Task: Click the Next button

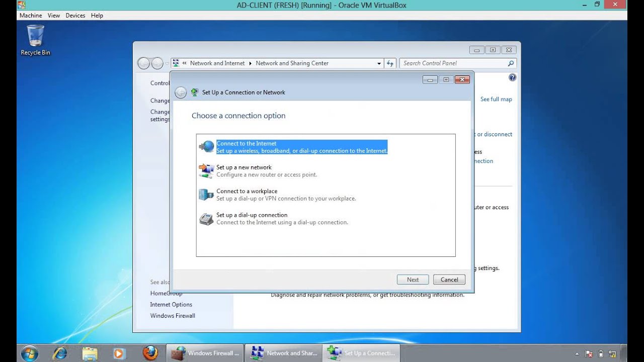Action: [x=413, y=280]
